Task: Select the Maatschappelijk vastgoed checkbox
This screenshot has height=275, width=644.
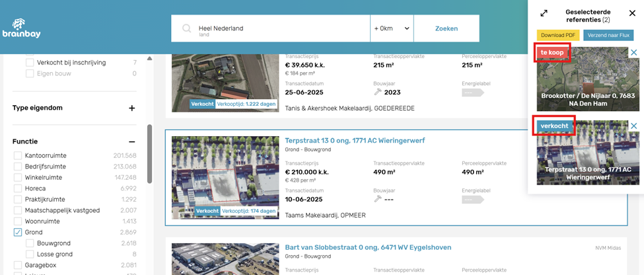Action: click(18, 210)
